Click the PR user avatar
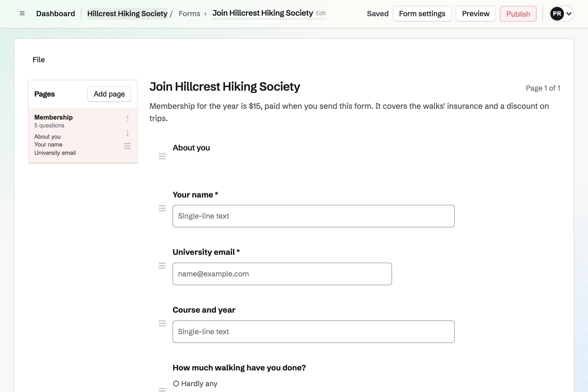This screenshot has height=392, width=588. [557, 13]
